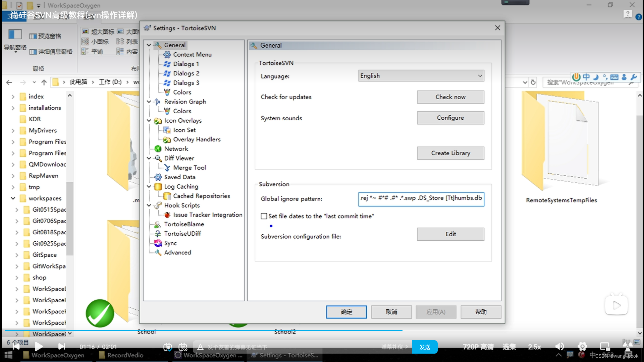Image resolution: width=644 pixels, height=362 pixels.
Task: Edit Subversion configuration file
Action: (x=450, y=234)
